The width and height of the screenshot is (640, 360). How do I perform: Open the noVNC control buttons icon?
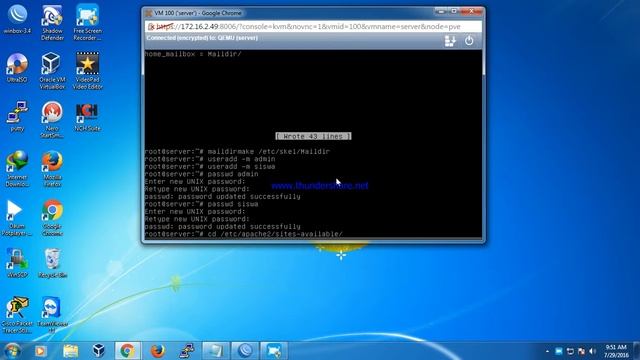[450, 41]
